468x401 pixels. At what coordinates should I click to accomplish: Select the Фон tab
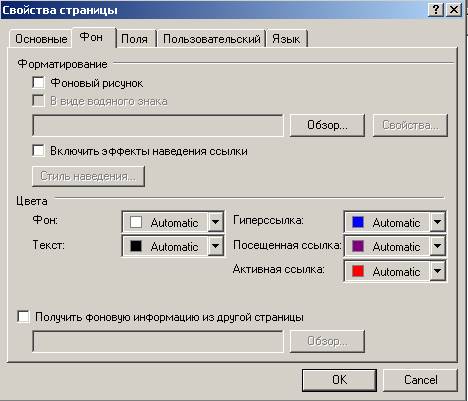(94, 38)
